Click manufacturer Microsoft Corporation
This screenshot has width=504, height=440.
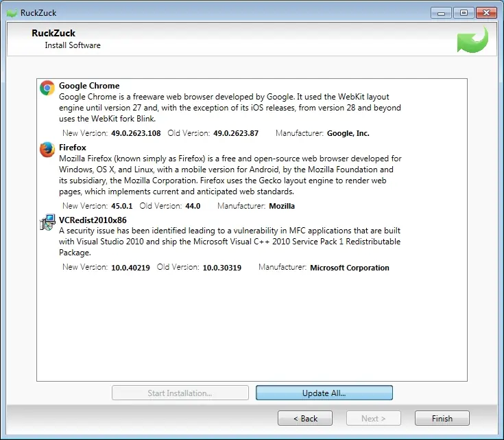(x=350, y=268)
